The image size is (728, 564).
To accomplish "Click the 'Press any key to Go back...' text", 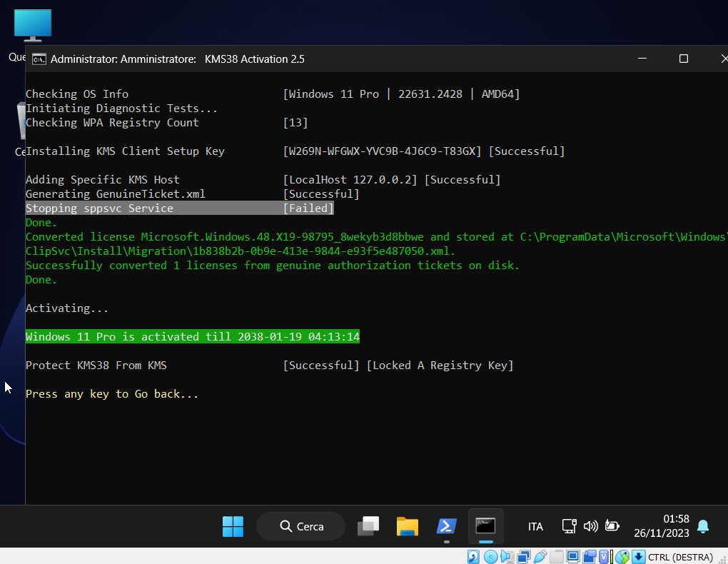I will 112,394.
